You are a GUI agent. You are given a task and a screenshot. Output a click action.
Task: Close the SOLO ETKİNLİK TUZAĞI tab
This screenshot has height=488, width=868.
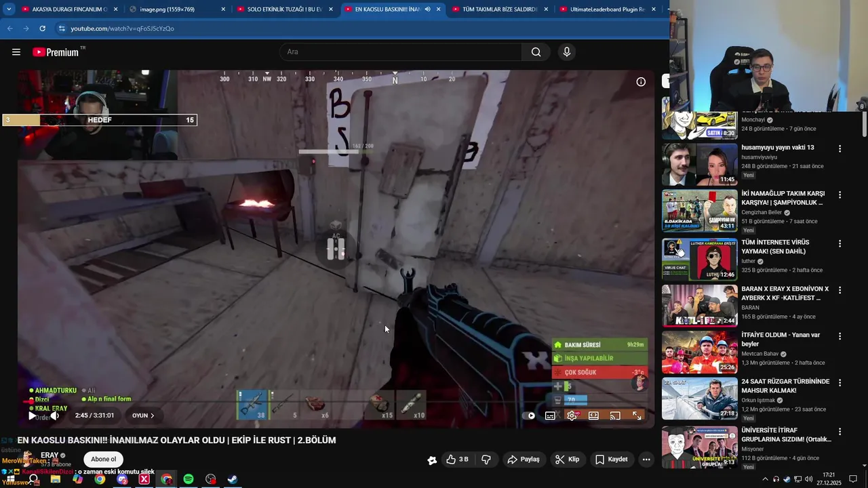pos(331,9)
